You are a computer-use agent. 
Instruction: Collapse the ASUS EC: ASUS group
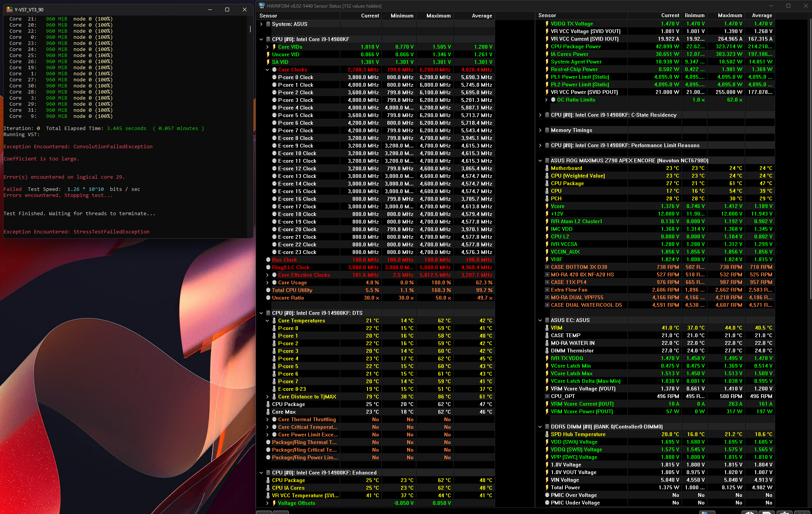coord(540,320)
